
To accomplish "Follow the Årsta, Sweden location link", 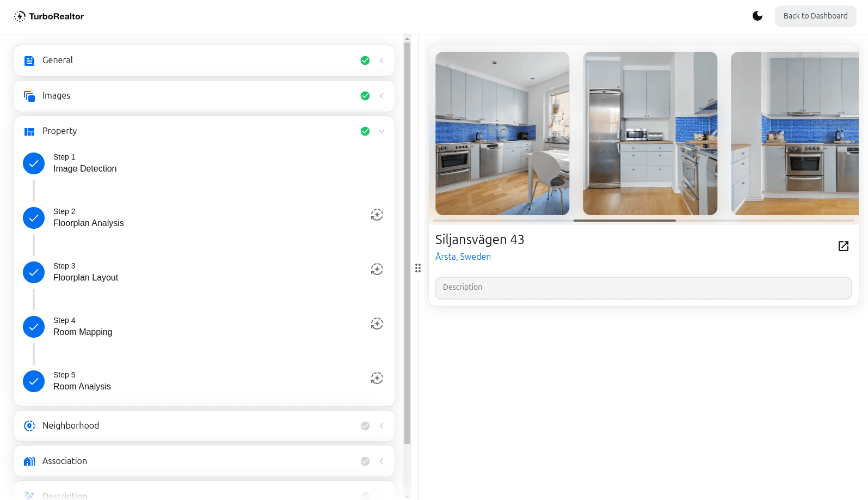I will tap(463, 257).
